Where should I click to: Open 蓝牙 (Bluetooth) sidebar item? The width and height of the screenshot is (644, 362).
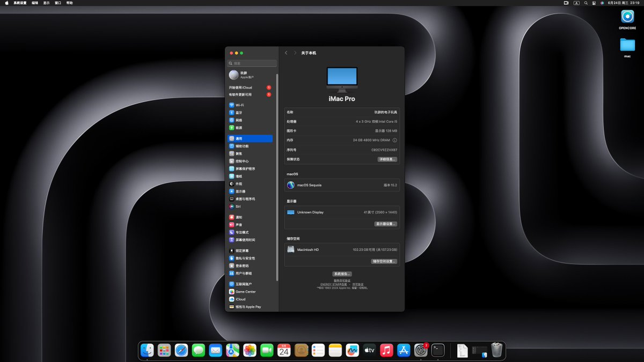pyautogui.click(x=250, y=113)
